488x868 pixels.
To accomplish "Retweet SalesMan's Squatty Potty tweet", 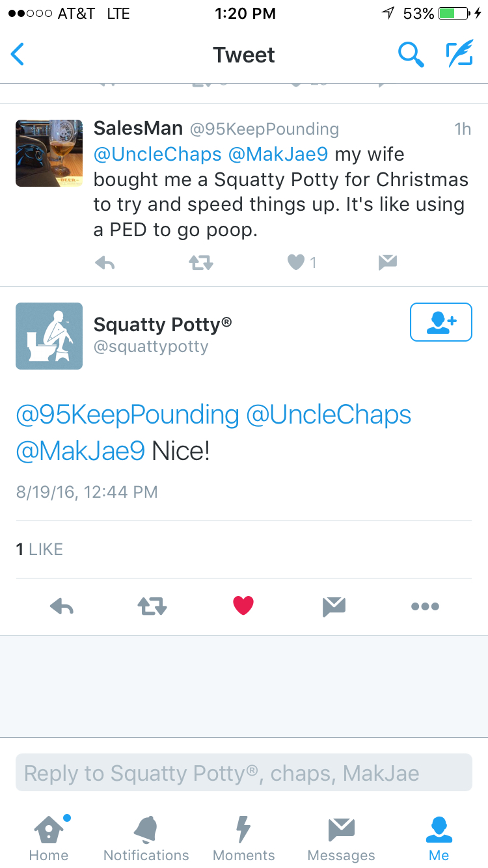I will pos(200,262).
